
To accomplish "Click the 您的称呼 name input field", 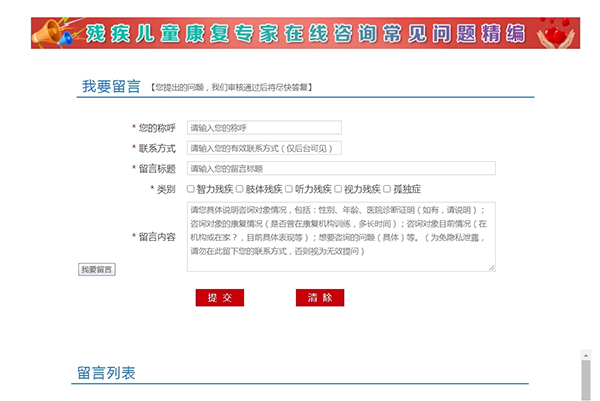I will [x=264, y=128].
